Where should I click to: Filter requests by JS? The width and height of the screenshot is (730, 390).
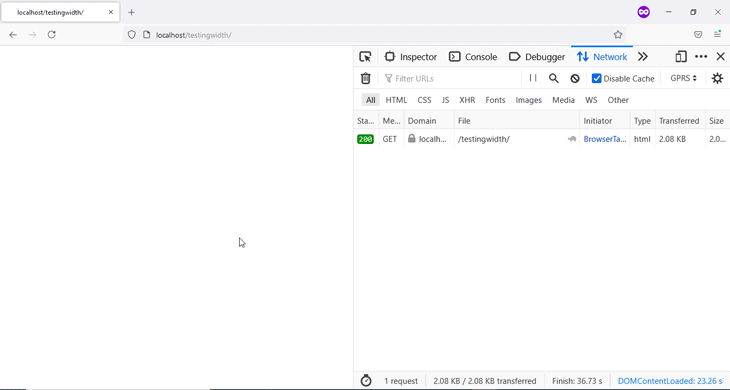coord(446,100)
